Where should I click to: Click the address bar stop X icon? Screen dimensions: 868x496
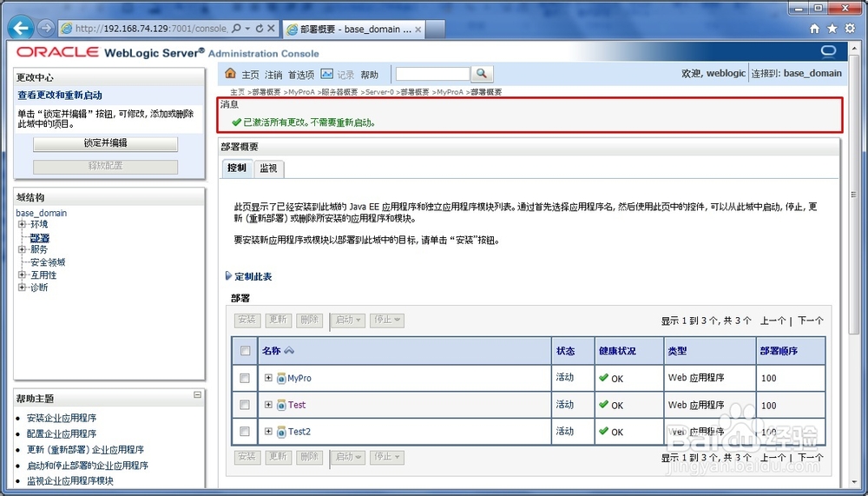point(271,29)
